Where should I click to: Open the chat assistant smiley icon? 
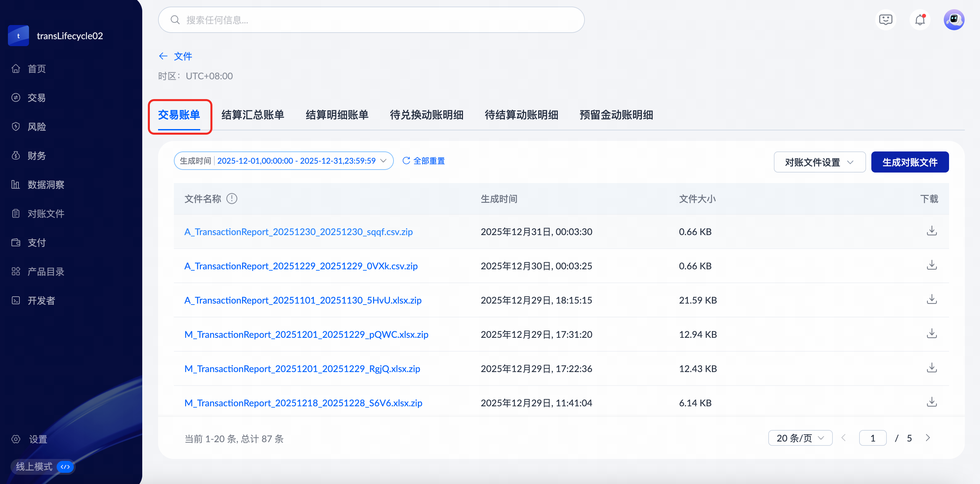(x=885, y=20)
